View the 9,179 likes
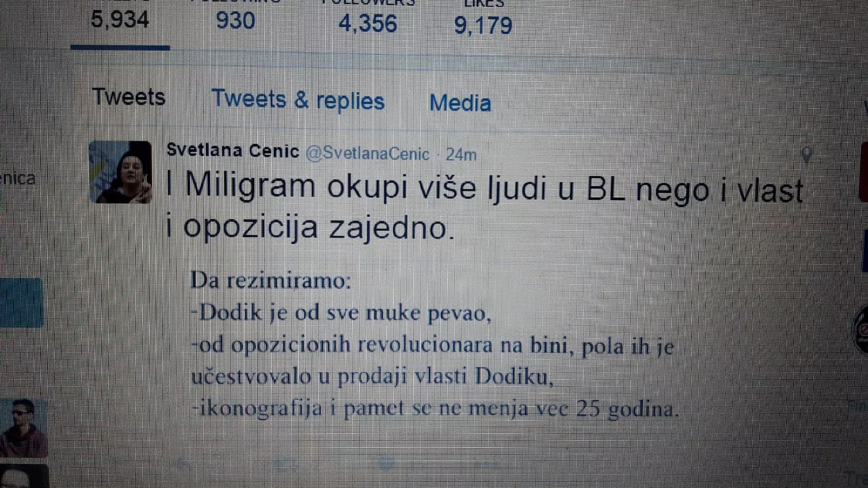This screenshot has height=488, width=868. coord(483,25)
